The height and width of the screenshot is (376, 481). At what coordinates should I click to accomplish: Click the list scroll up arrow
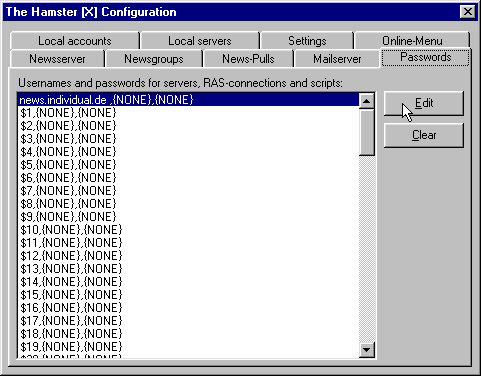(x=367, y=101)
